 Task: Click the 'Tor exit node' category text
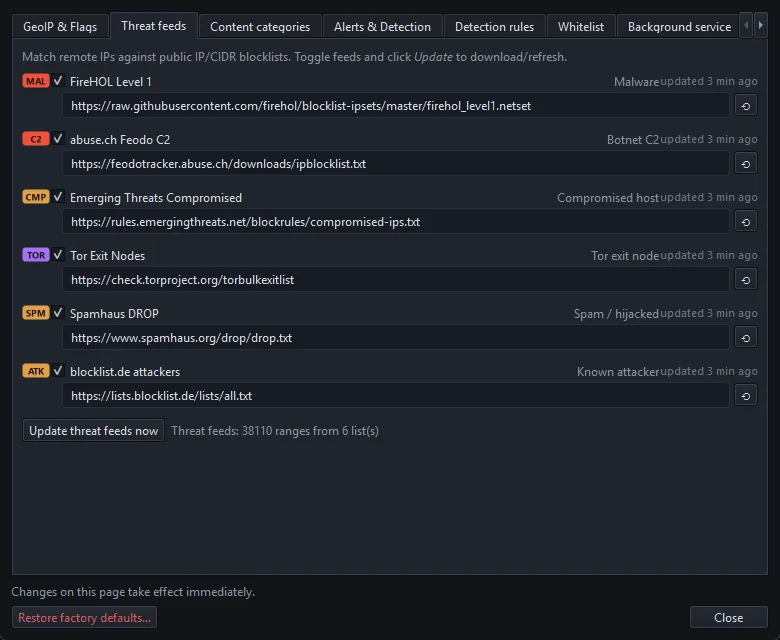click(625, 256)
